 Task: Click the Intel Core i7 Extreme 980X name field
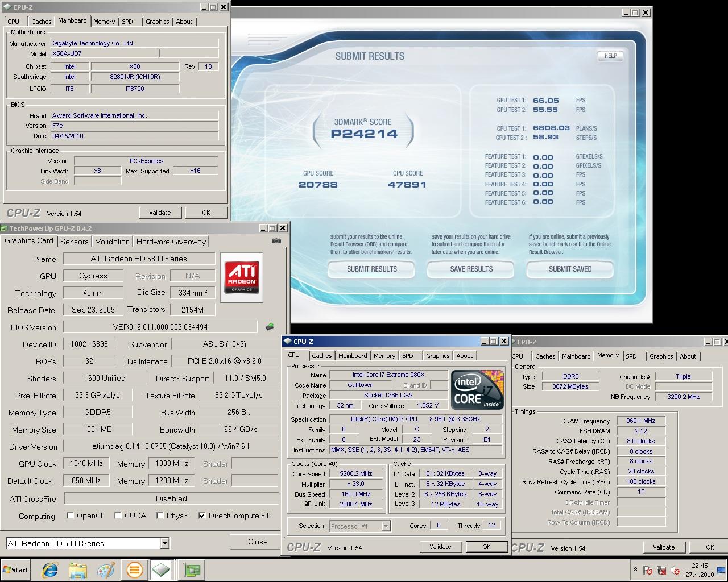coord(388,375)
